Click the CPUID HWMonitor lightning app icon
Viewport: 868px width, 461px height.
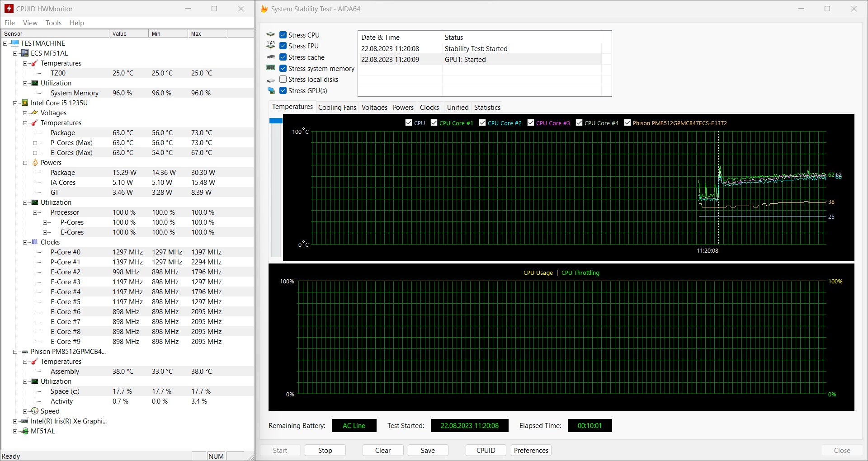pos(9,9)
